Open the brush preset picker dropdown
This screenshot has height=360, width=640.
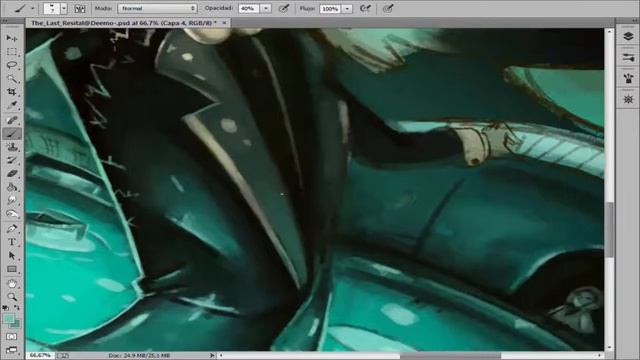tap(64, 9)
